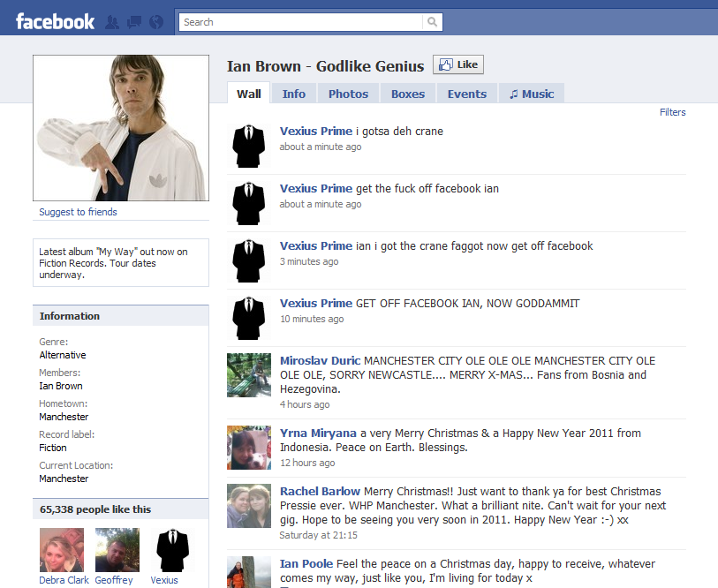Check notifications via the globe icon
This screenshot has width=718, height=588.
[155, 21]
